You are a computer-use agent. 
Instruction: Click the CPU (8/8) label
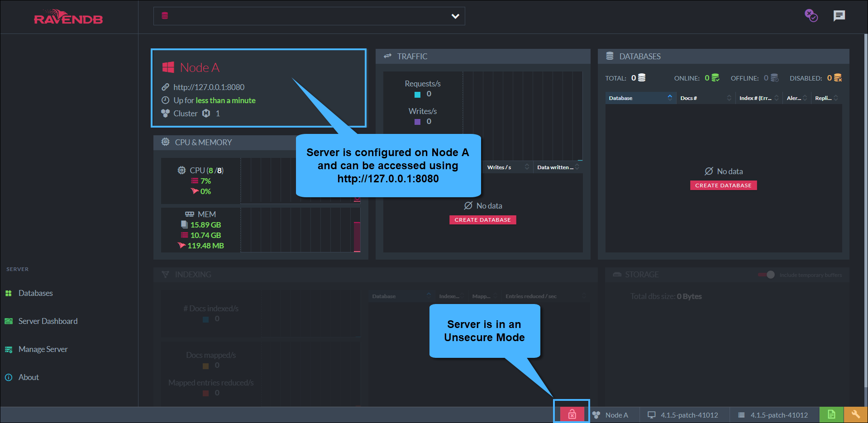206,171
